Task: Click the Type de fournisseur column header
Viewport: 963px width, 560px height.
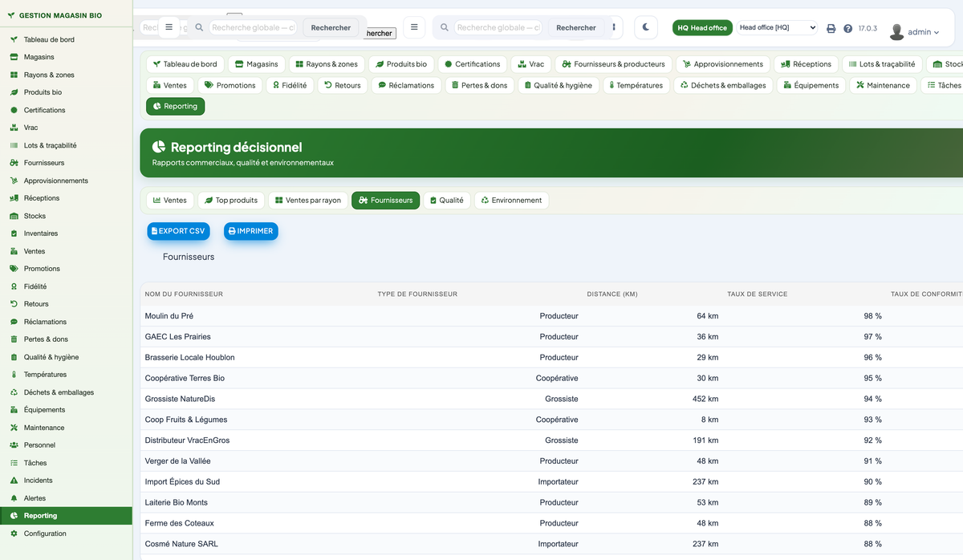Action: (x=417, y=294)
